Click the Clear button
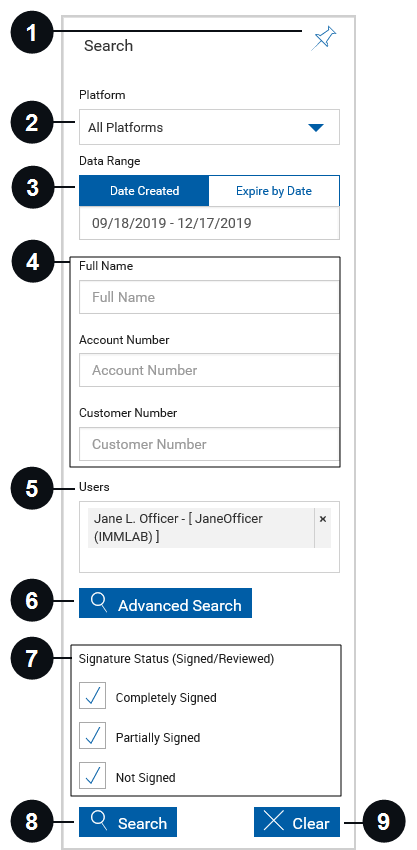This screenshot has height=850, width=417. (x=297, y=822)
